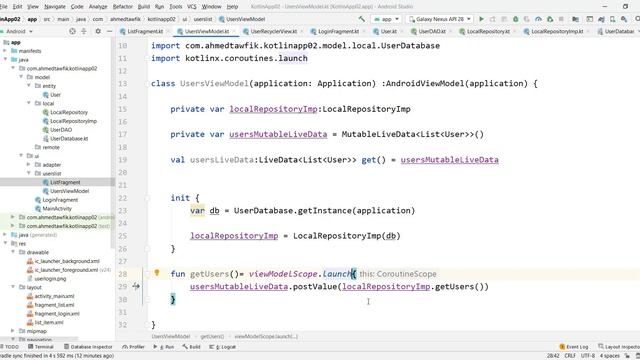Screen dimensions: 640x360
Task: Open the Database Inspector tool window
Action: pos(88,347)
